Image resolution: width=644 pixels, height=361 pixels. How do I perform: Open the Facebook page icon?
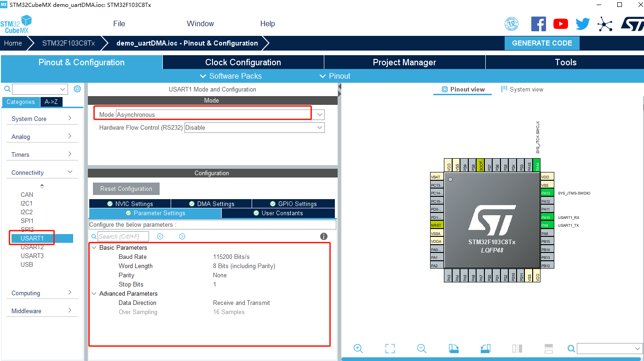(538, 23)
